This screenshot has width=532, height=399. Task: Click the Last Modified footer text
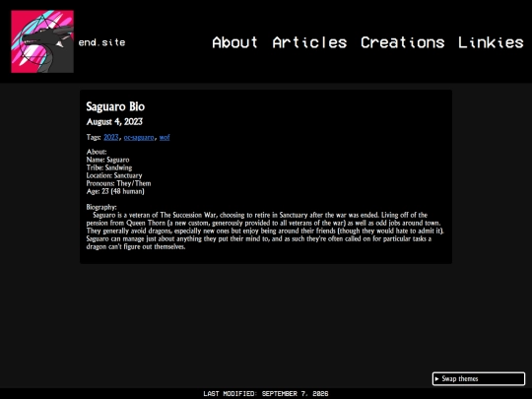(x=266, y=393)
